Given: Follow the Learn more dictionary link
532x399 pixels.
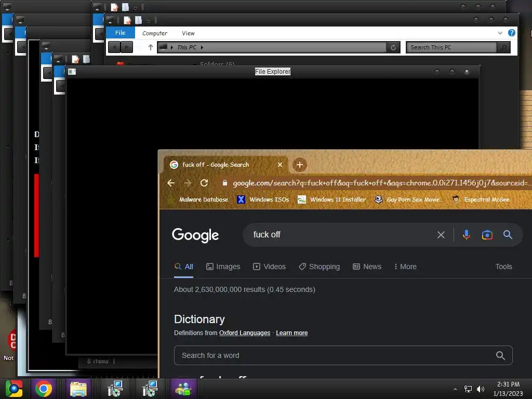Looking at the screenshot, I should pyautogui.click(x=292, y=333).
